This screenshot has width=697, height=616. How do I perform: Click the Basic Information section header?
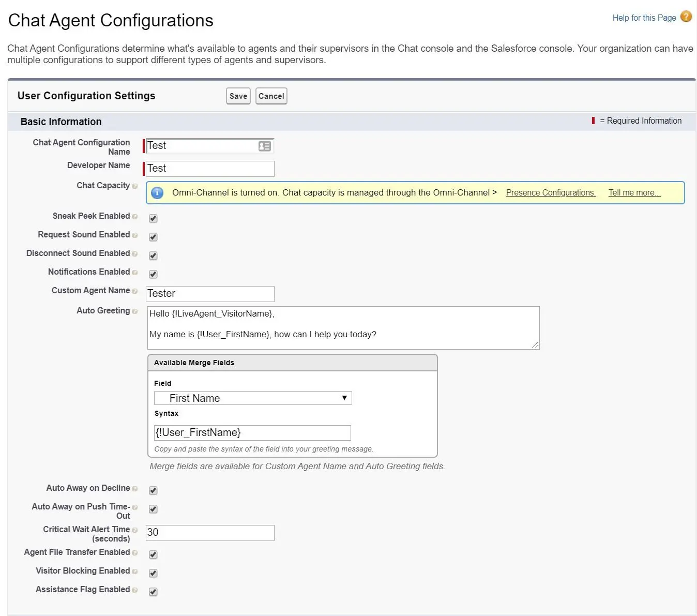point(61,122)
